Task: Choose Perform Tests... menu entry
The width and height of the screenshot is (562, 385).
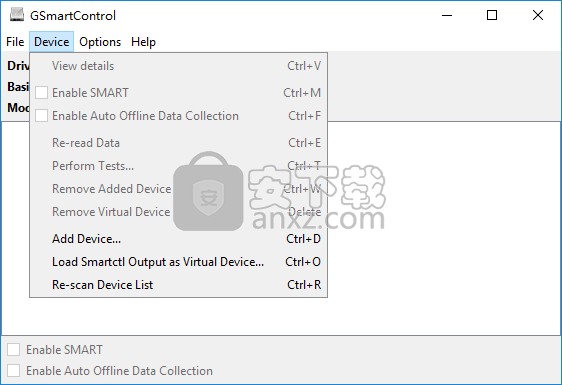Action: point(178,166)
